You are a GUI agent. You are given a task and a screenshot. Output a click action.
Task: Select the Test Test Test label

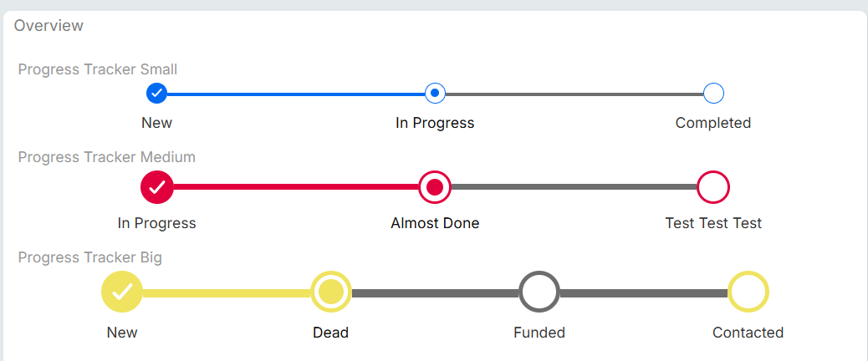[713, 223]
